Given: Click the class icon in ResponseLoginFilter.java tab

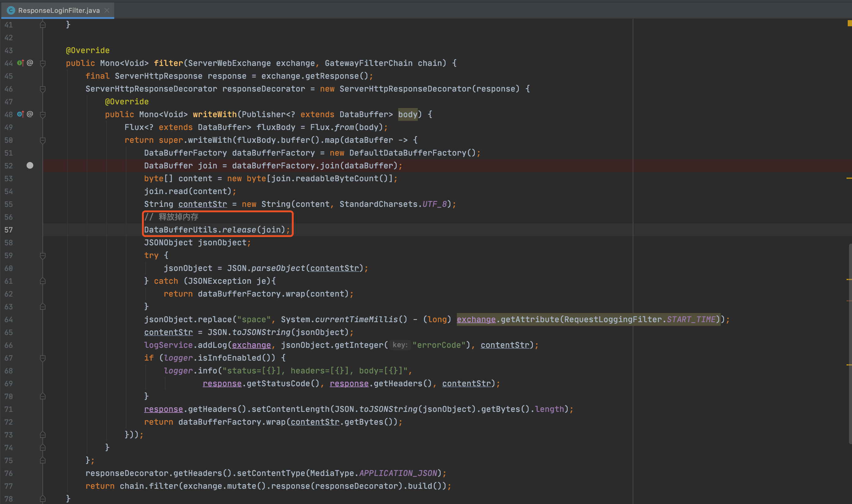Looking at the screenshot, I should tap(11, 10).
